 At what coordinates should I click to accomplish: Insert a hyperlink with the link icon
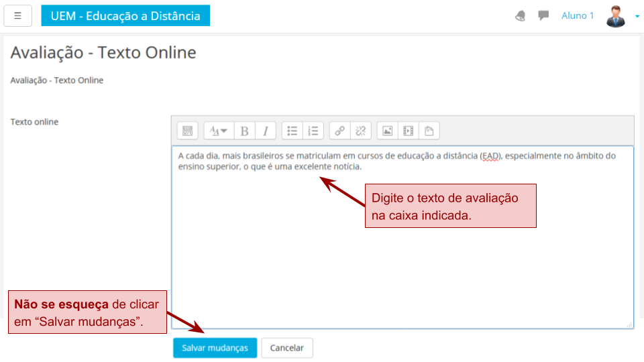click(340, 131)
